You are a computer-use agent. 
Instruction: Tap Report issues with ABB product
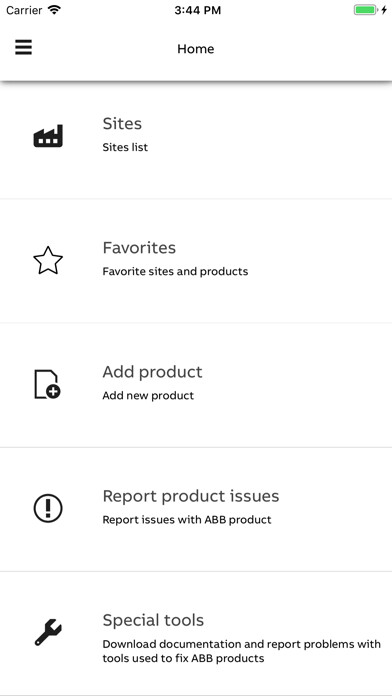pos(187,520)
